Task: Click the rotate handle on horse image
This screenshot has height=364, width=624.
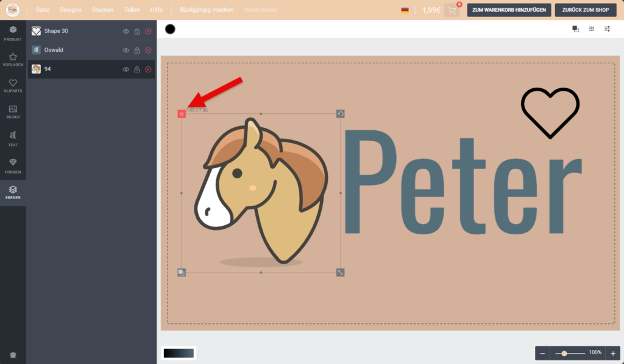Action: (x=341, y=114)
